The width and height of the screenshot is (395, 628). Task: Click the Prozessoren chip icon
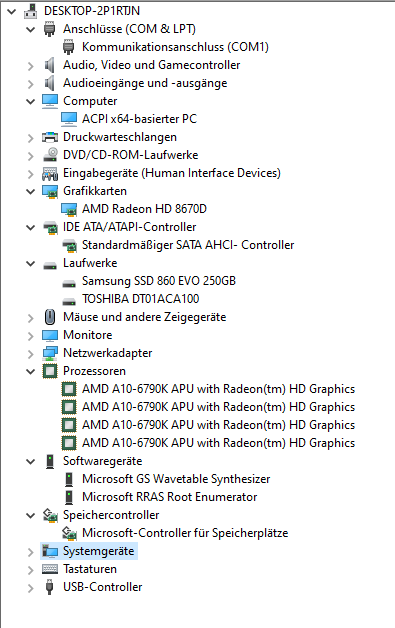50,371
